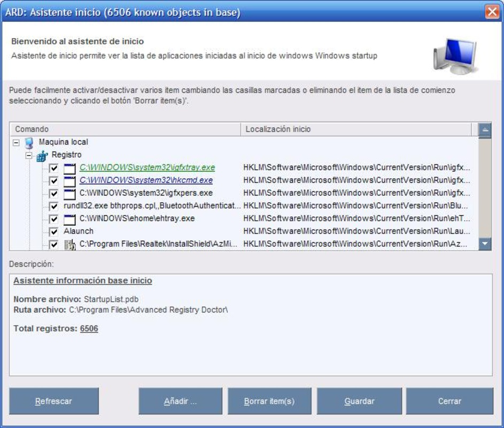
Task: Click the StartupList.pdb file name
Action: [x=111, y=299]
